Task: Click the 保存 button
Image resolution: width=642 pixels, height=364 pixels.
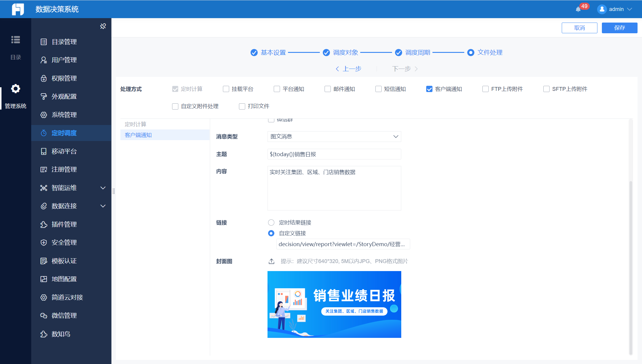Action: pyautogui.click(x=619, y=28)
